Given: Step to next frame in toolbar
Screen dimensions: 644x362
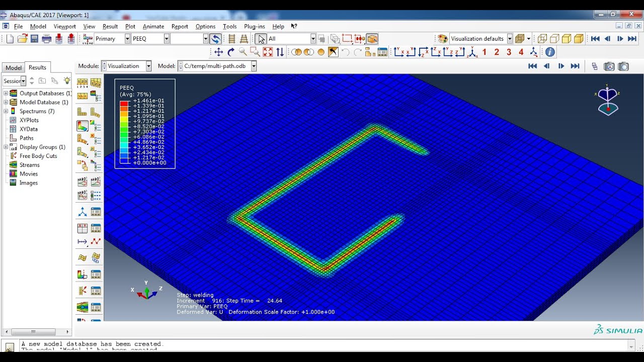Looking at the screenshot, I should [x=620, y=39].
